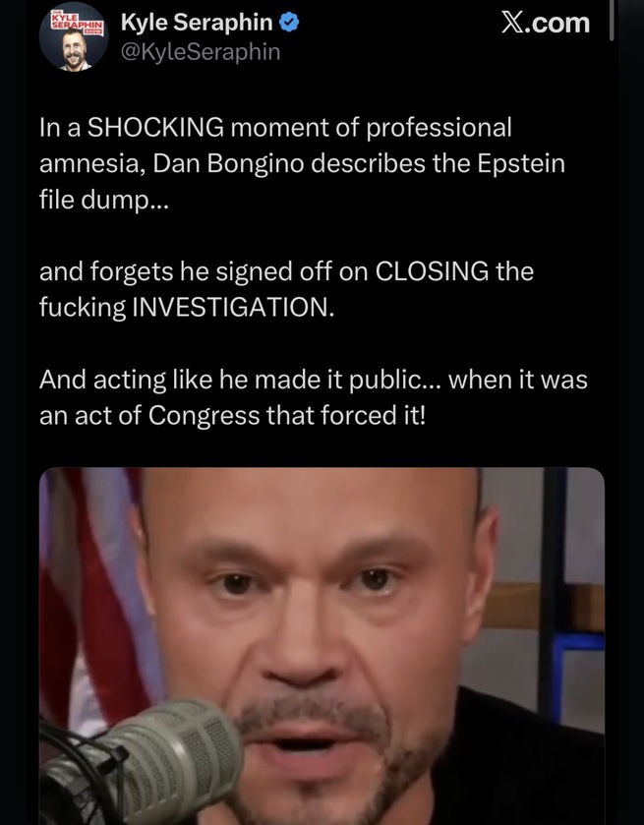Image resolution: width=644 pixels, height=825 pixels.
Task: Click the scrollbar thumb at the top right
Action: click(x=612, y=21)
